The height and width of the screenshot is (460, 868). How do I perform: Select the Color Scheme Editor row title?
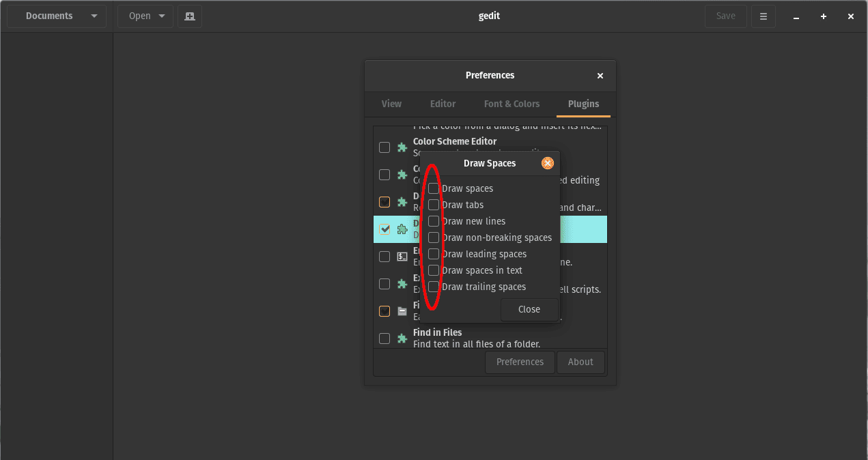pos(455,141)
